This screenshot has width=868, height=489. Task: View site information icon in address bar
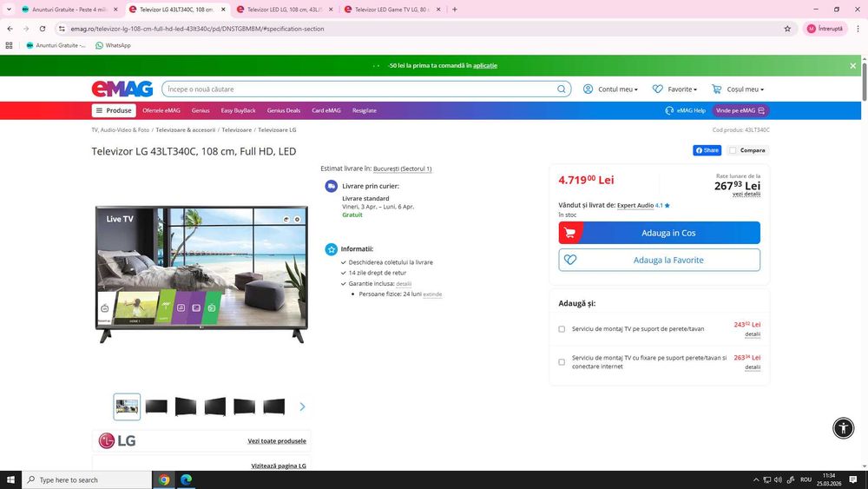pos(62,29)
